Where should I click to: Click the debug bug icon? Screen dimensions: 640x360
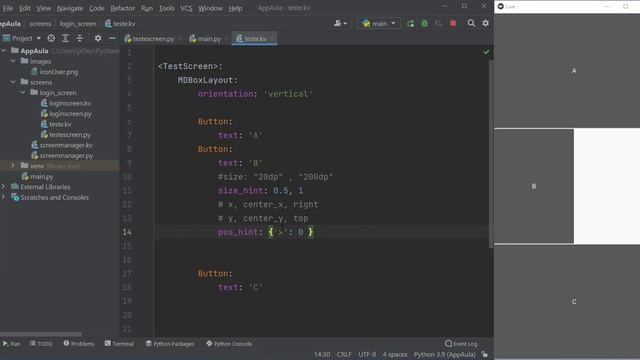424,24
